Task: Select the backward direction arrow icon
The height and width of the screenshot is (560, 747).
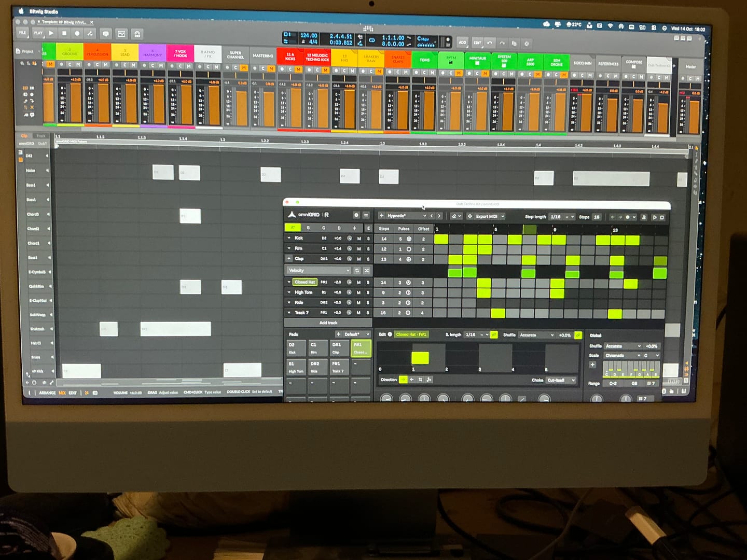Action: pyautogui.click(x=412, y=380)
